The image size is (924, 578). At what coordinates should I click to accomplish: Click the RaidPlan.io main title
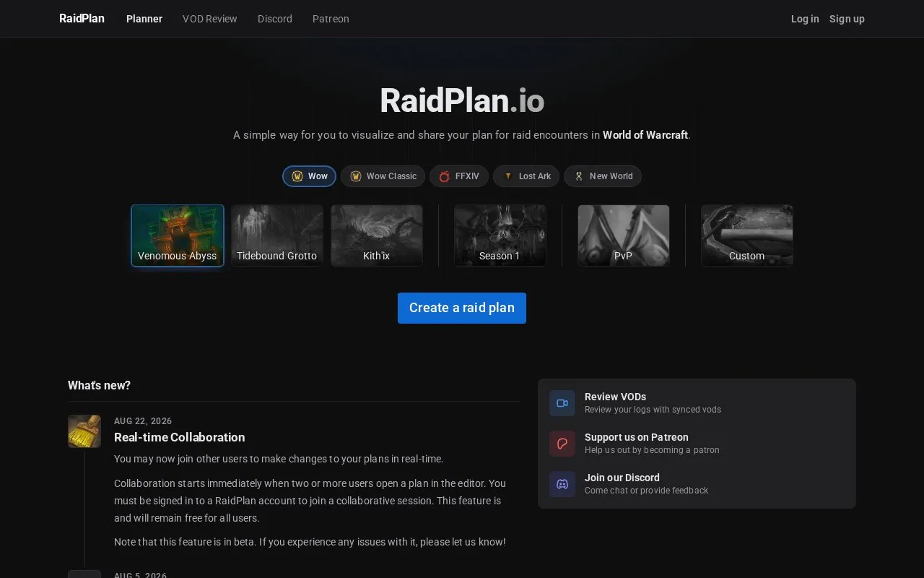[x=462, y=100]
